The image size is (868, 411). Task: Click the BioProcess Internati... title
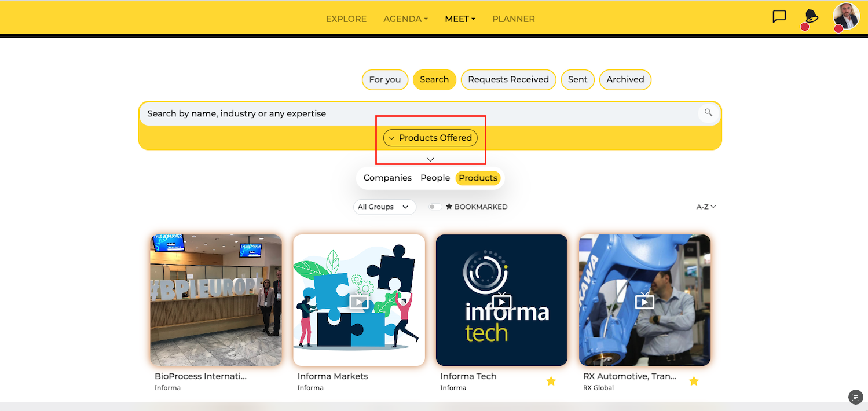(x=200, y=376)
